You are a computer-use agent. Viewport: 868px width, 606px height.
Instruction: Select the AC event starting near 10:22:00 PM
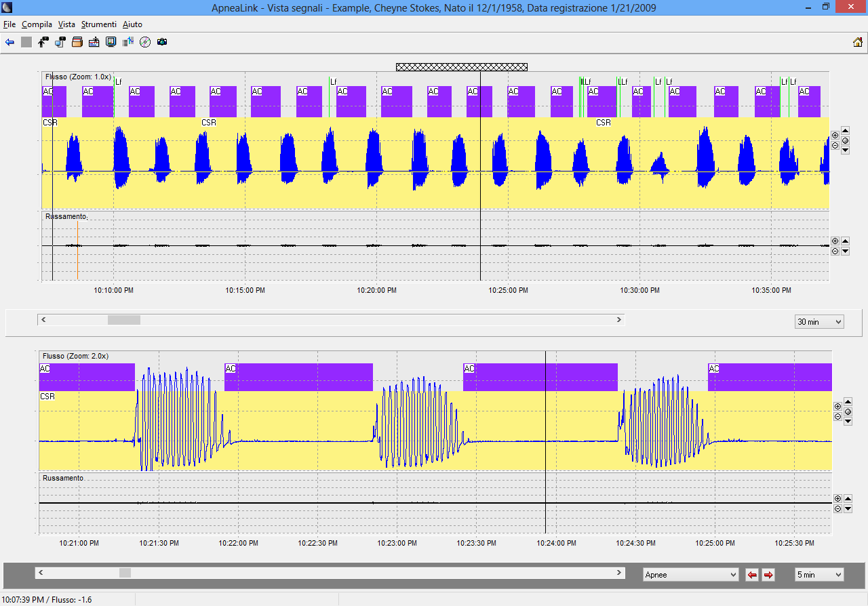coord(298,377)
